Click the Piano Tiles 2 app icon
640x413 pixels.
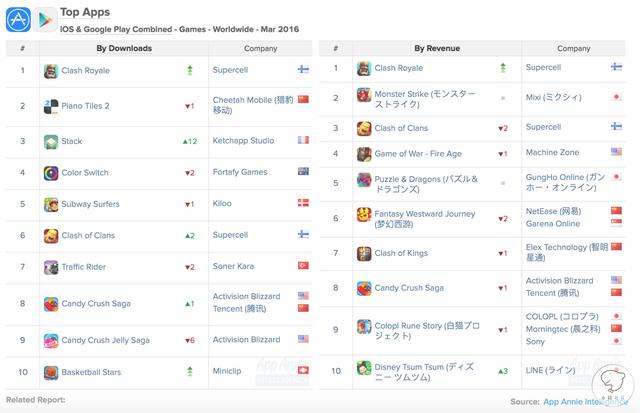pyautogui.click(x=51, y=105)
